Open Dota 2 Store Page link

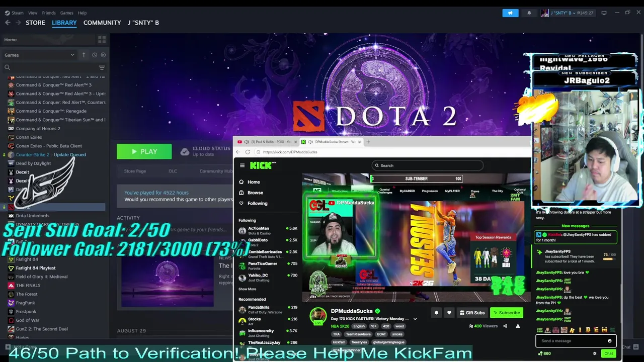(x=135, y=171)
